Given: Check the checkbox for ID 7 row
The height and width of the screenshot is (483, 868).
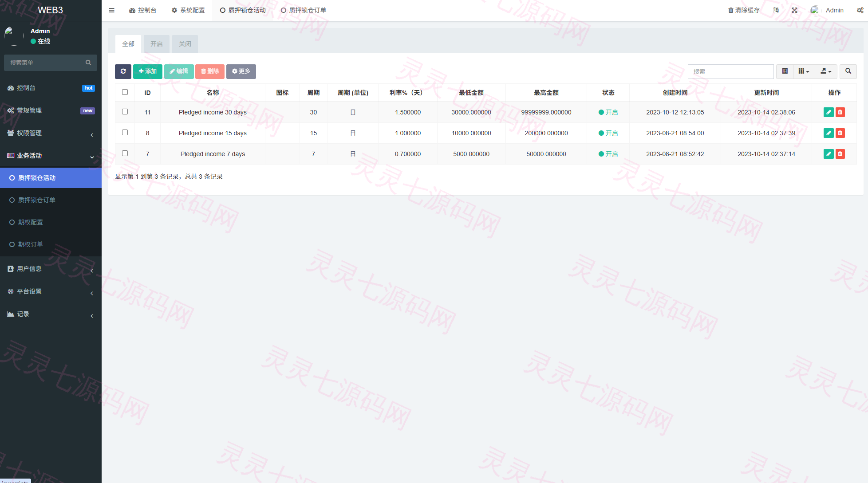Looking at the screenshot, I should coord(125,153).
